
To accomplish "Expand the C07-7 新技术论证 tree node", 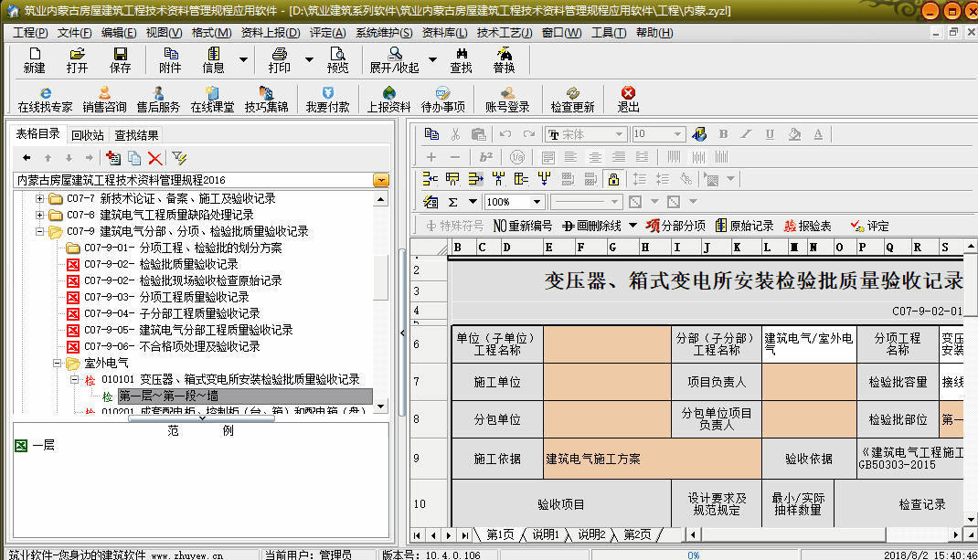I will point(40,199).
